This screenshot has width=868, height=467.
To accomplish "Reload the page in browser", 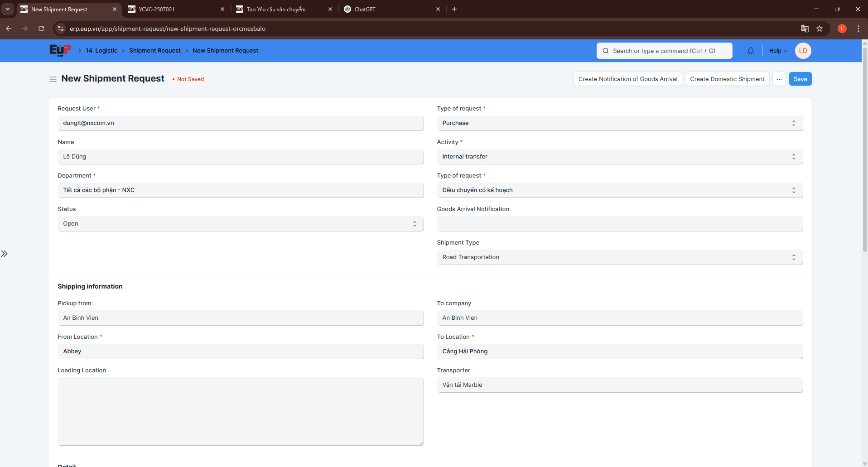I will [41, 29].
